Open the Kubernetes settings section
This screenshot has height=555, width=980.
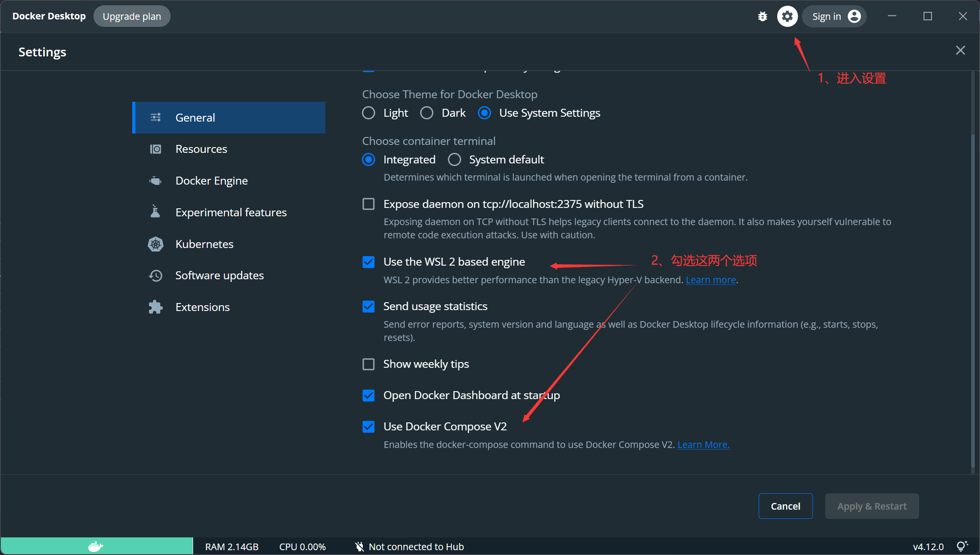point(229,244)
